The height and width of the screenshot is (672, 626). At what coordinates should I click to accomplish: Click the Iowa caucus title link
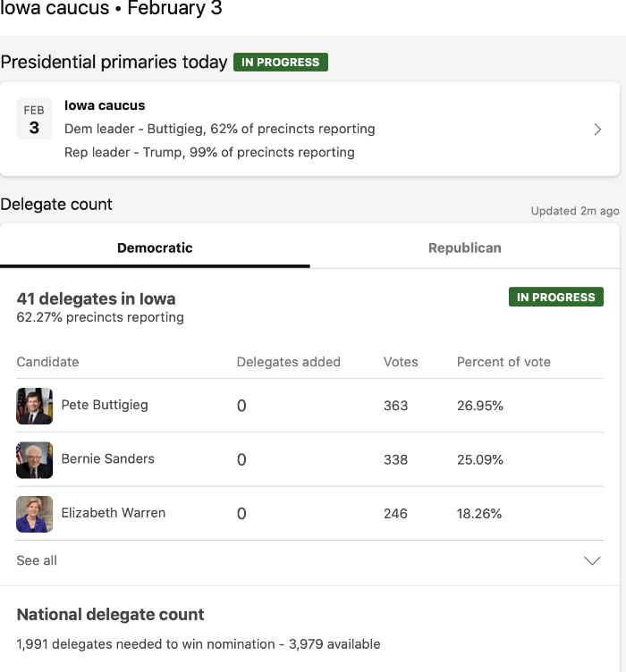(x=105, y=105)
